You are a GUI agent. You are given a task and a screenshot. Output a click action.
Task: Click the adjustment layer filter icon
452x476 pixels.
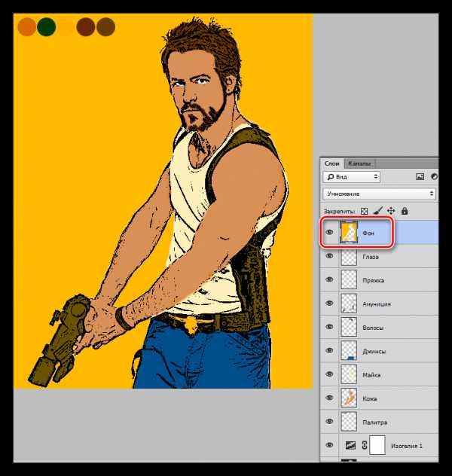[434, 176]
